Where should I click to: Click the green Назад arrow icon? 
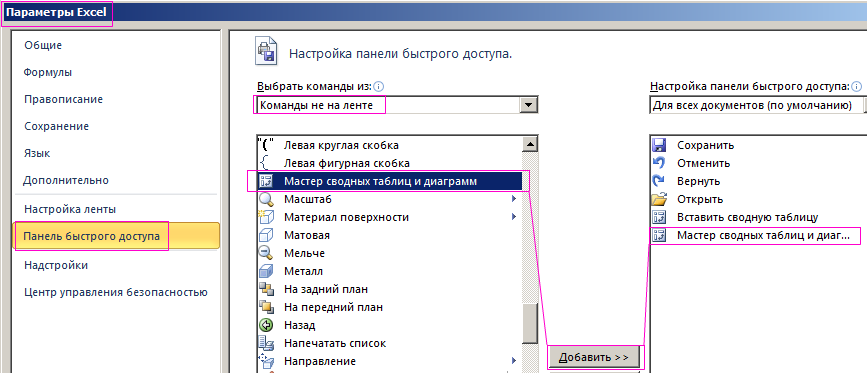(266, 325)
